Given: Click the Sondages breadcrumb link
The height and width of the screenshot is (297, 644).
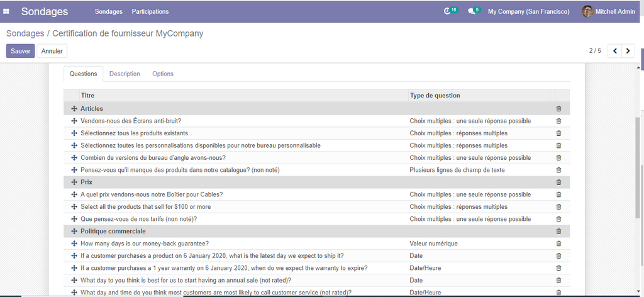Looking at the screenshot, I should [25, 33].
